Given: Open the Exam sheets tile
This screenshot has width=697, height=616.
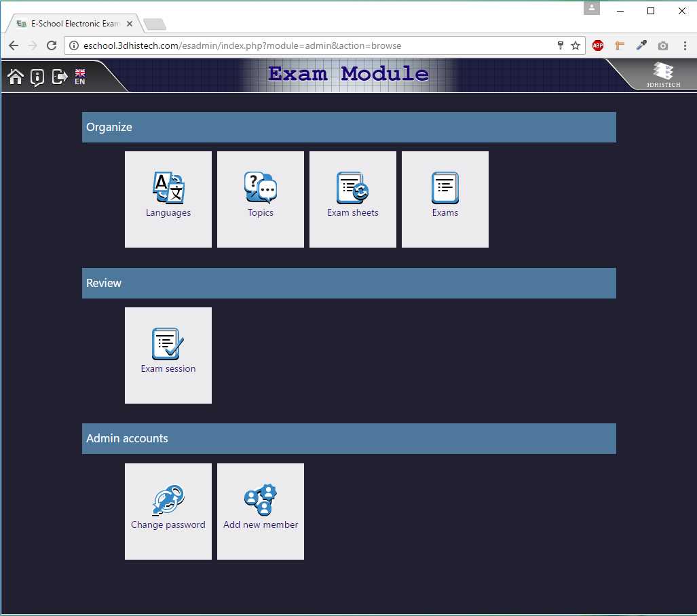Looking at the screenshot, I should (352, 199).
